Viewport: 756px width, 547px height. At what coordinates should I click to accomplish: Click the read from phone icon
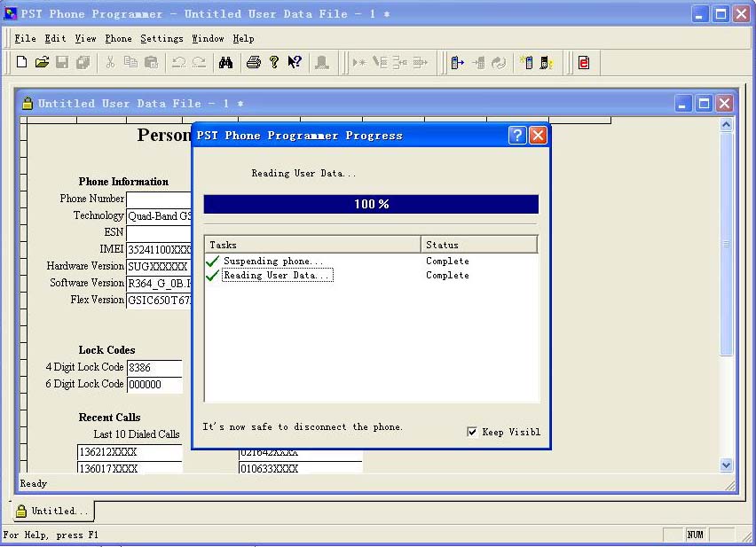(458, 62)
